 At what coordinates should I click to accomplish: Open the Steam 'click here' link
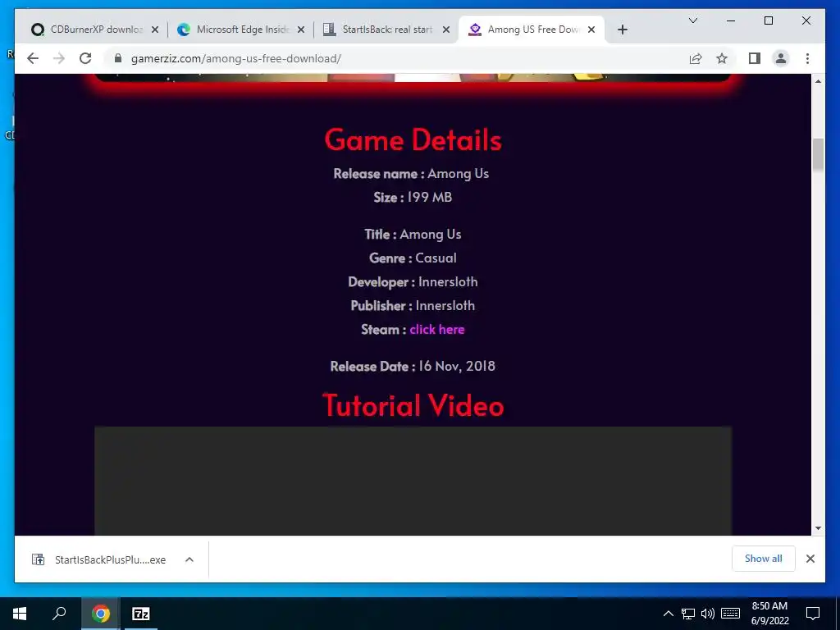click(x=437, y=330)
